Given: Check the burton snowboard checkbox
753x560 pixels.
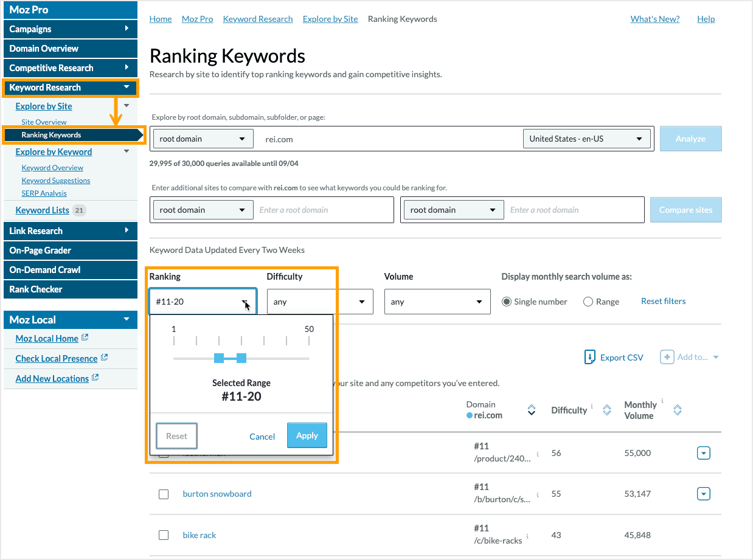Looking at the screenshot, I should click(x=164, y=494).
